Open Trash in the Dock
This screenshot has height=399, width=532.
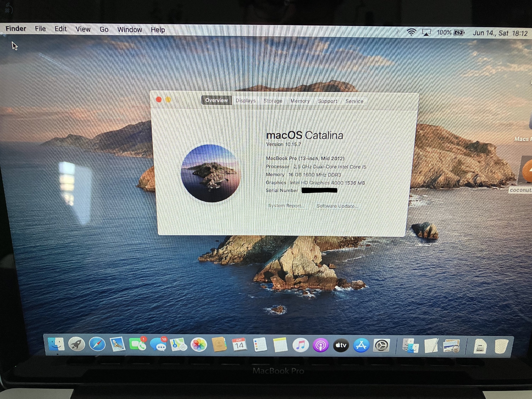coord(501,346)
